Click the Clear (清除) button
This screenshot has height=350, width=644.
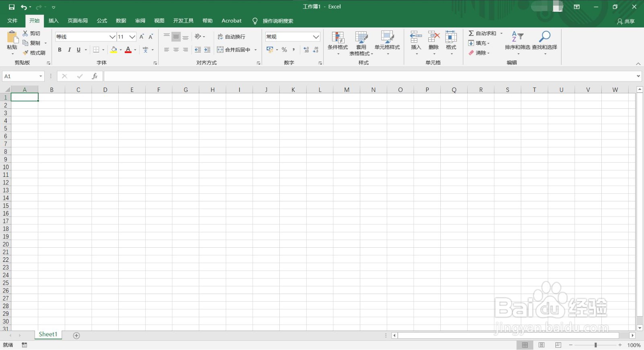click(479, 53)
